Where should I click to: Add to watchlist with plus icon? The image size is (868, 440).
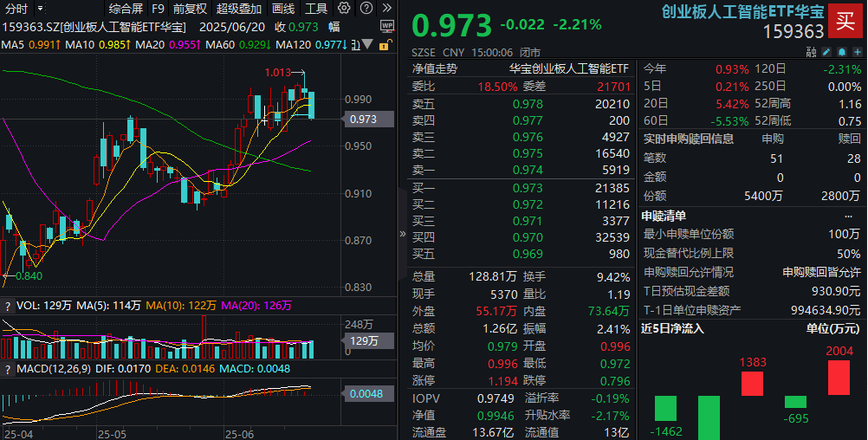pos(856,51)
